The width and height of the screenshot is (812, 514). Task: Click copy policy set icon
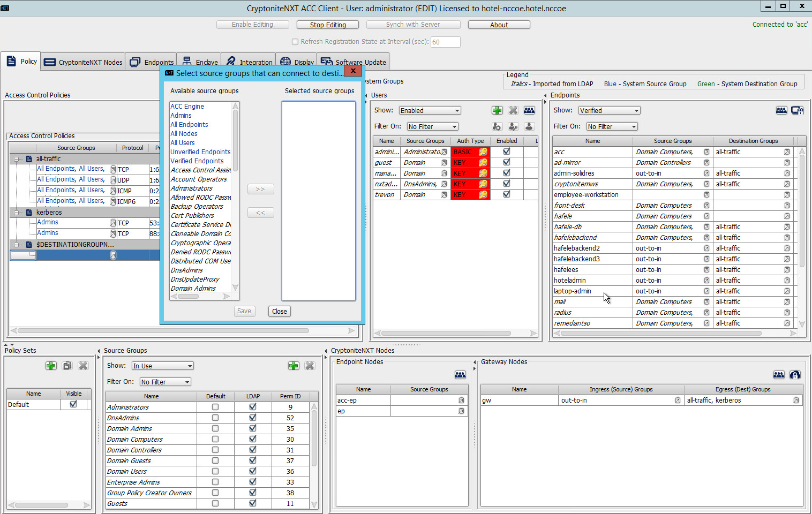[x=67, y=366]
